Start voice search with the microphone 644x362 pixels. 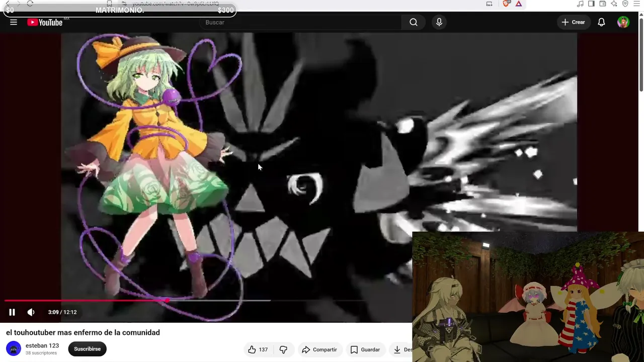(x=439, y=22)
